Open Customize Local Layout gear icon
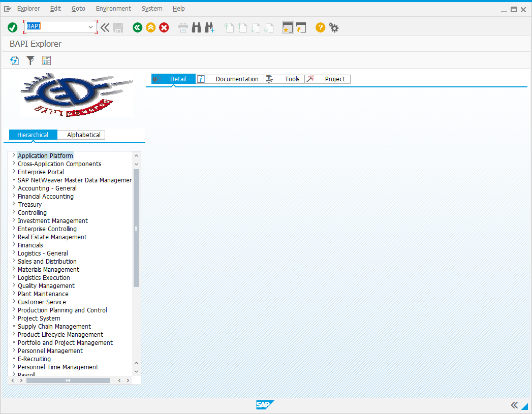The image size is (532, 414). tap(334, 27)
